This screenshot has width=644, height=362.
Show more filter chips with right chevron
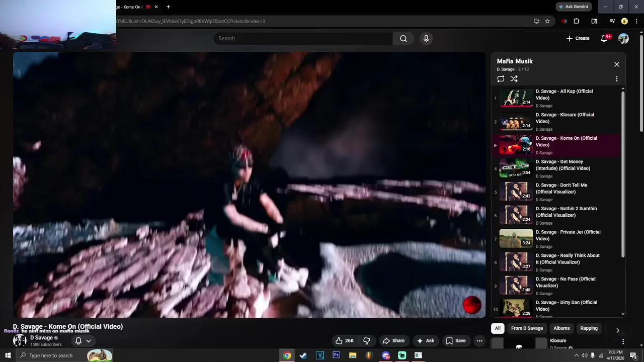click(x=618, y=330)
